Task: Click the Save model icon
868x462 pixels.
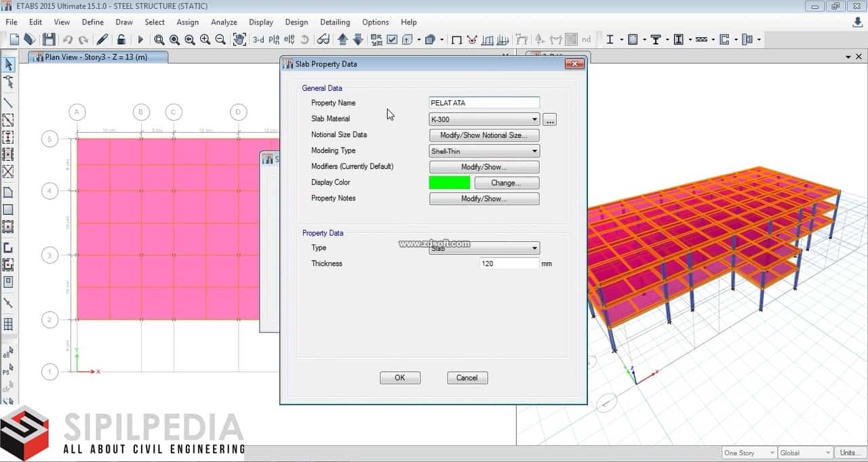Action: (49, 40)
